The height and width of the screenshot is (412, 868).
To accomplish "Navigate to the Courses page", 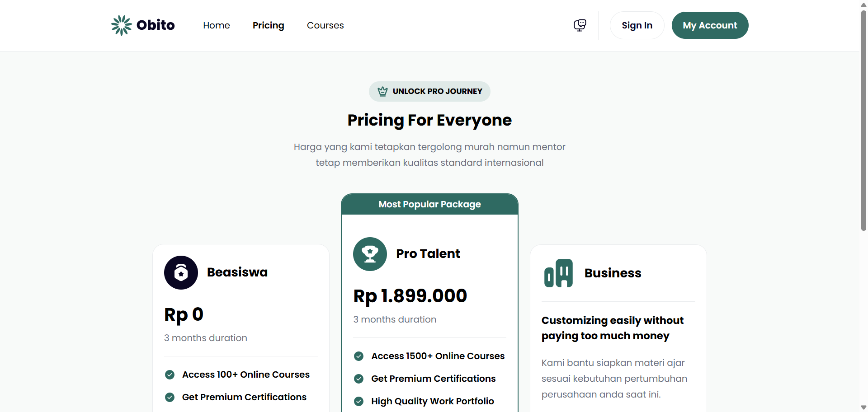I will (x=325, y=25).
